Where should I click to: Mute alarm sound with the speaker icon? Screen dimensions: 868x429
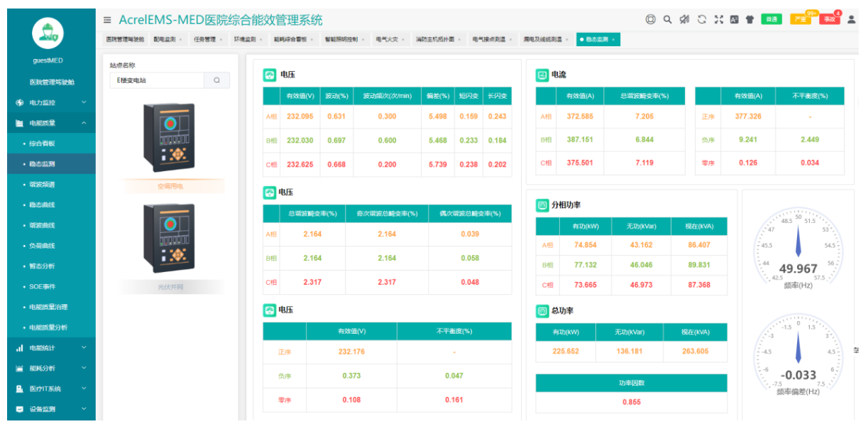point(684,20)
